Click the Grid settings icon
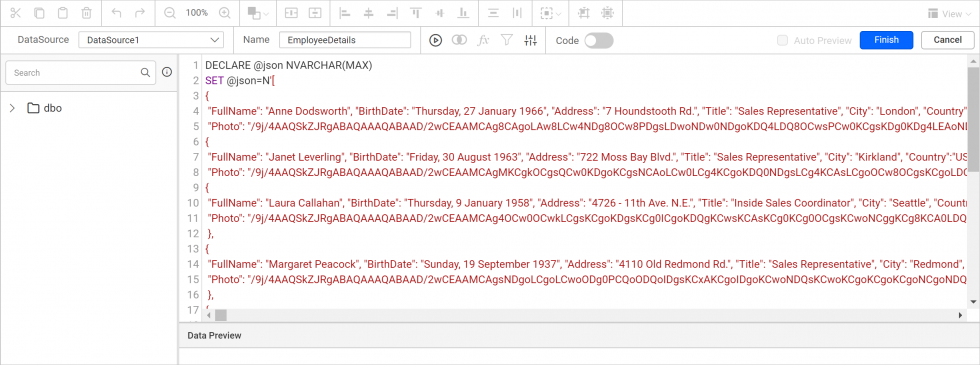980x365 pixels. (607, 13)
